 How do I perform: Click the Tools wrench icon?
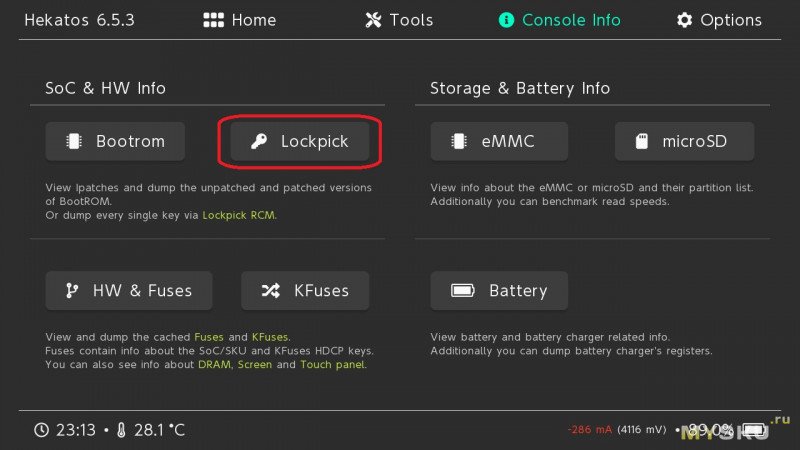coord(373,20)
